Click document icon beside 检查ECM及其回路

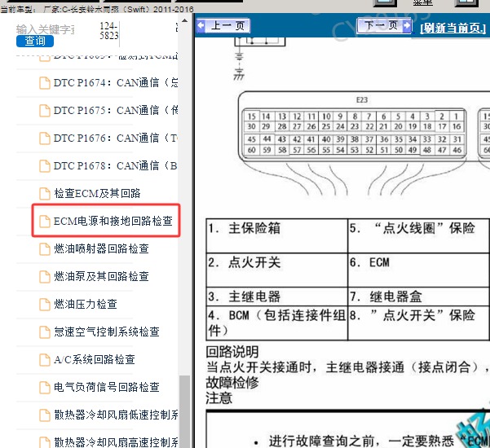tap(45, 194)
